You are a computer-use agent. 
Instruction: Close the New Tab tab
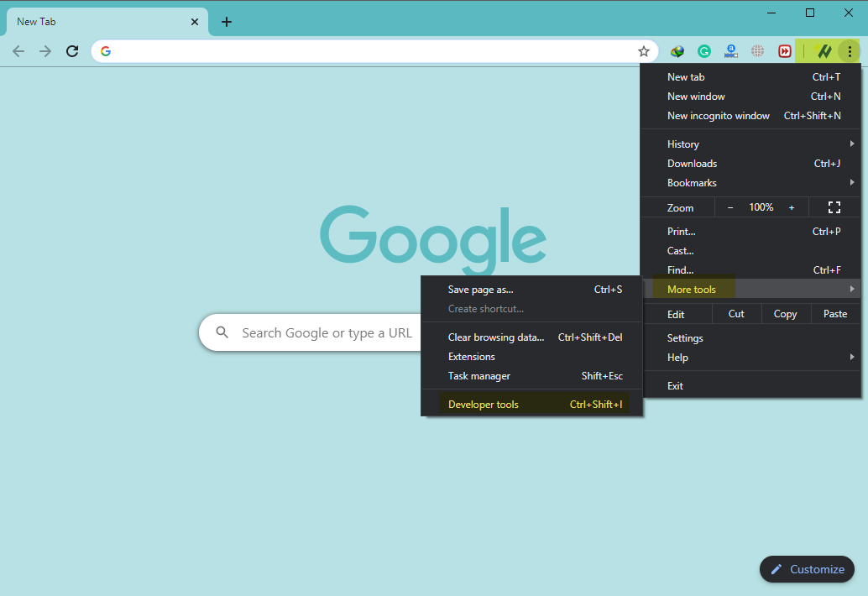(x=194, y=22)
